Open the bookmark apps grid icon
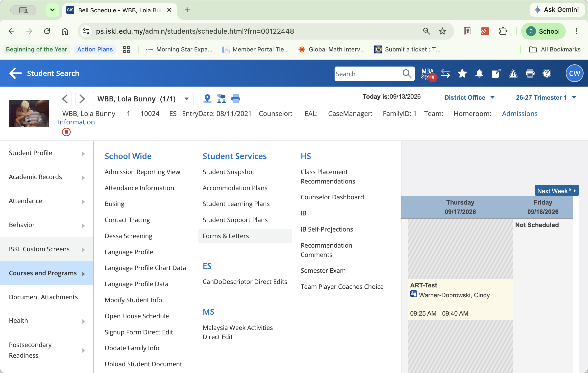Viewport: 588px width, 373px height. click(127, 49)
